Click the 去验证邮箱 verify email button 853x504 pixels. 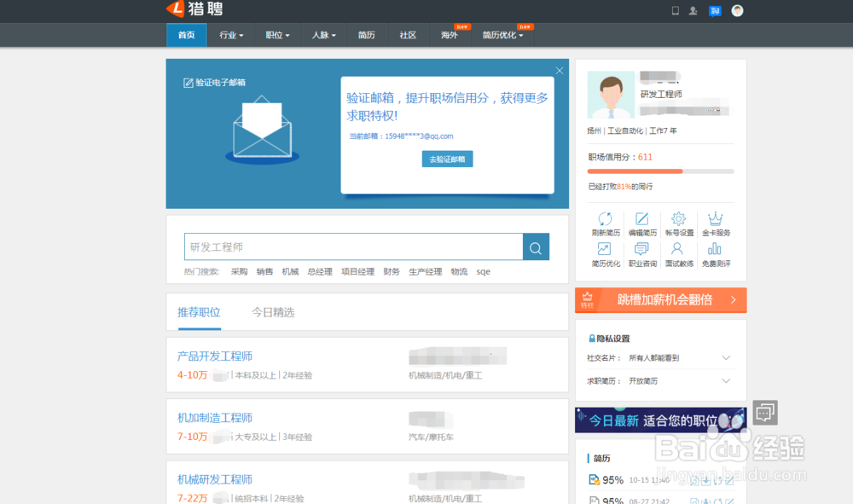[447, 159]
